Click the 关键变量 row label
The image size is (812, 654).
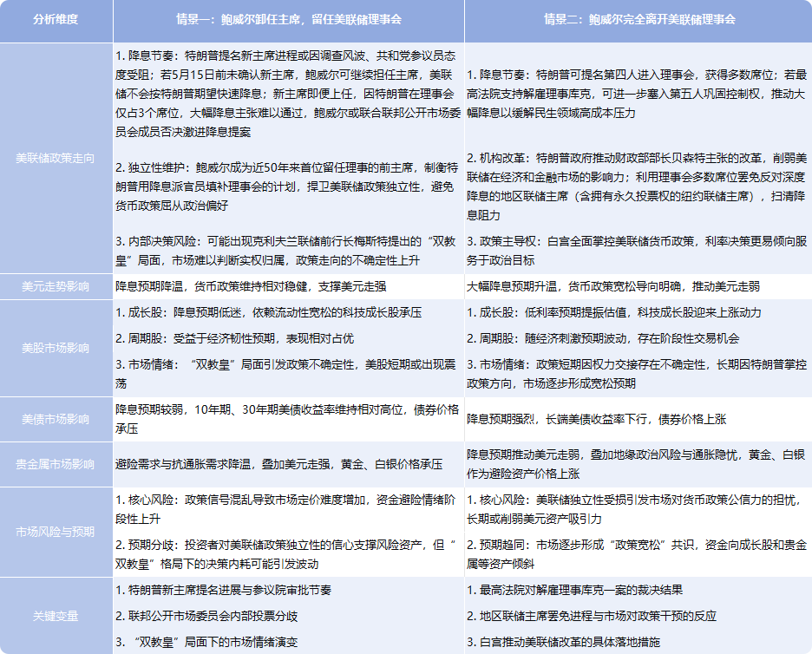(x=56, y=616)
